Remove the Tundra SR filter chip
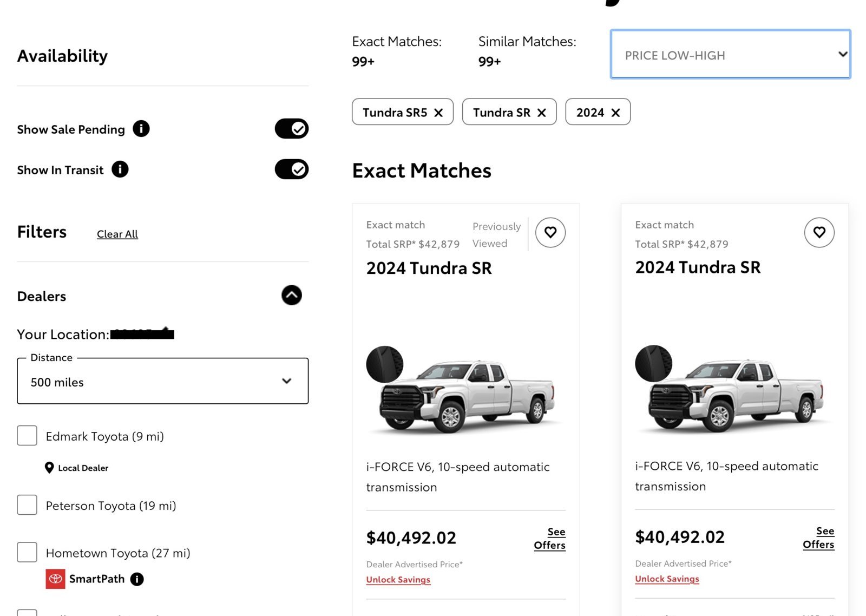 [541, 113]
